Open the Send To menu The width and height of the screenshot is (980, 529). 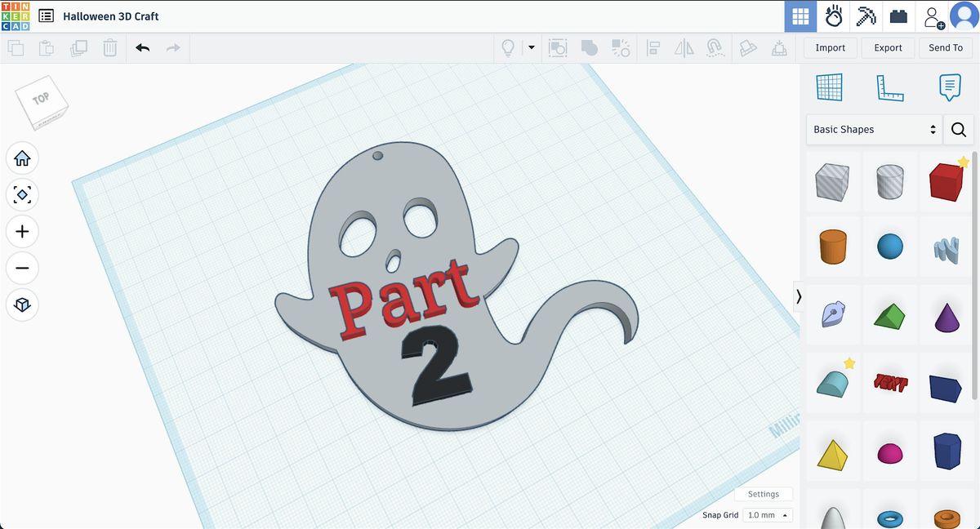coord(945,48)
